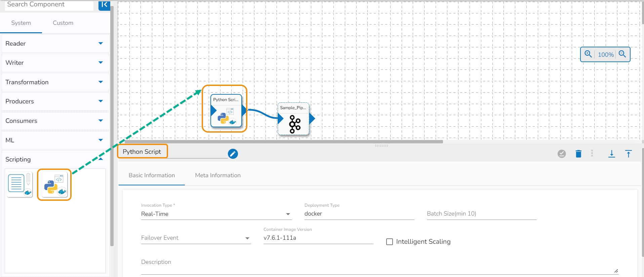Screen dimensions: 644x277
Task: Switch to the Meta Information tab
Action: 218,175
